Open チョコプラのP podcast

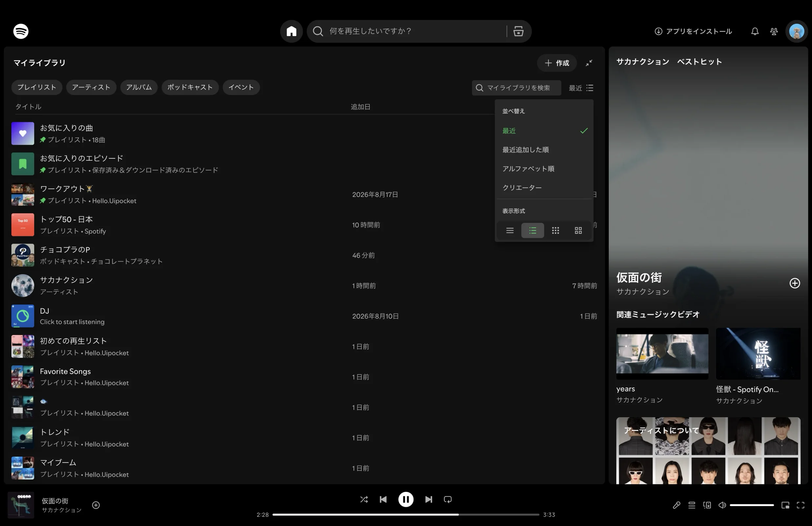pos(304,255)
